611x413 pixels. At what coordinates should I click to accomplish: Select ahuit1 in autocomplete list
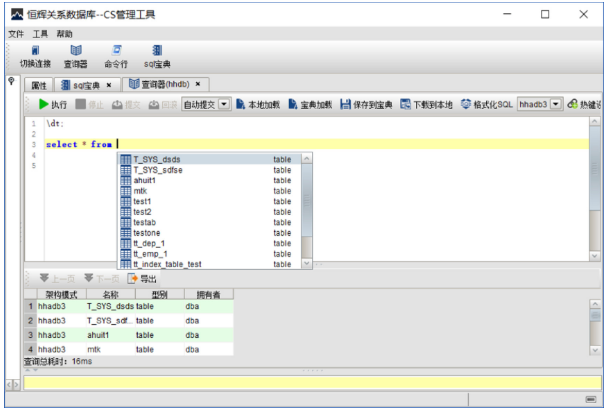(210, 180)
